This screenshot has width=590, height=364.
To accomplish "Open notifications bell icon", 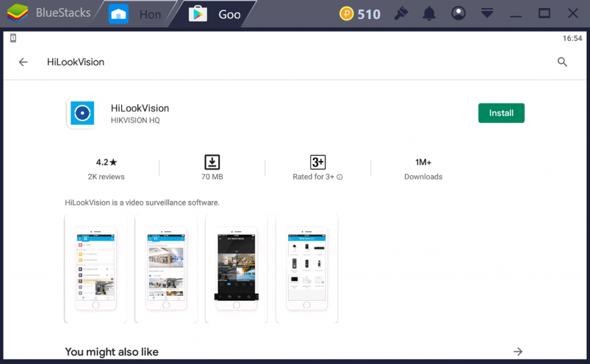I will pos(429,14).
